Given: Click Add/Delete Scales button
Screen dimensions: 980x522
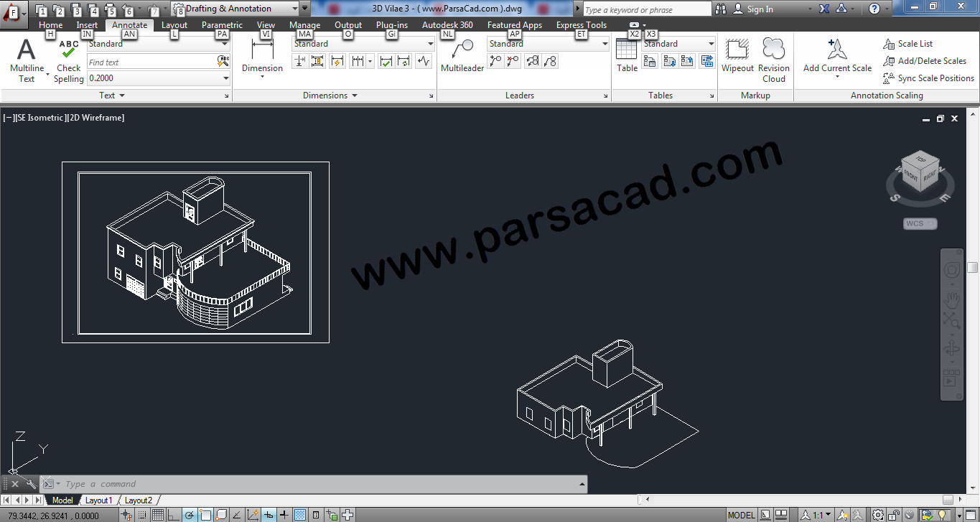Looking at the screenshot, I should click(925, 61).
